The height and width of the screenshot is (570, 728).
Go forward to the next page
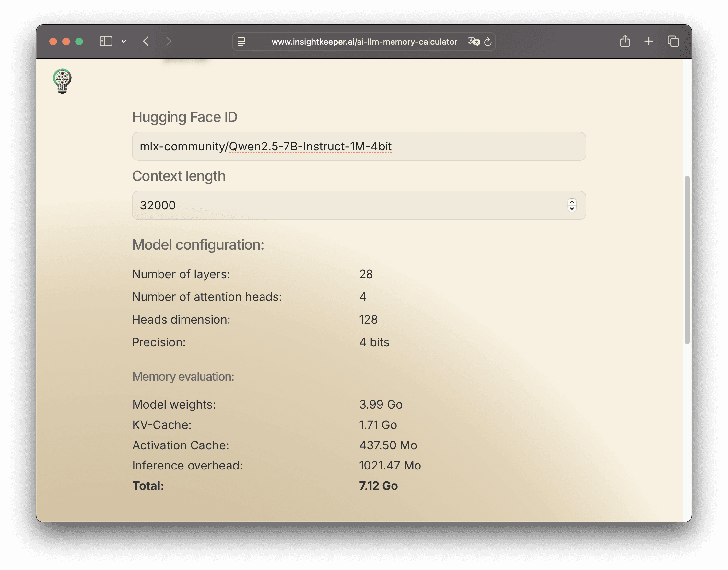pos(169,42)
